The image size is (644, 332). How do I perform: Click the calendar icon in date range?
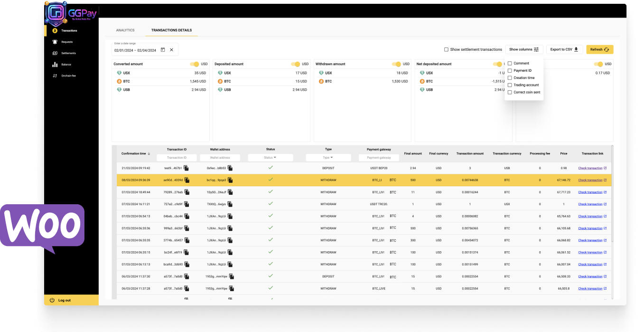coord(163,50)
